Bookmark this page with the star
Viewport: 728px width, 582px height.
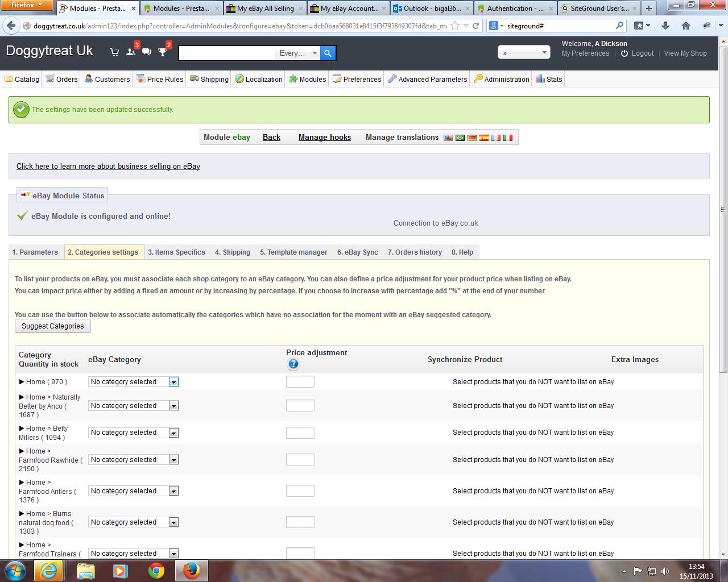click(x=454, y=26)
